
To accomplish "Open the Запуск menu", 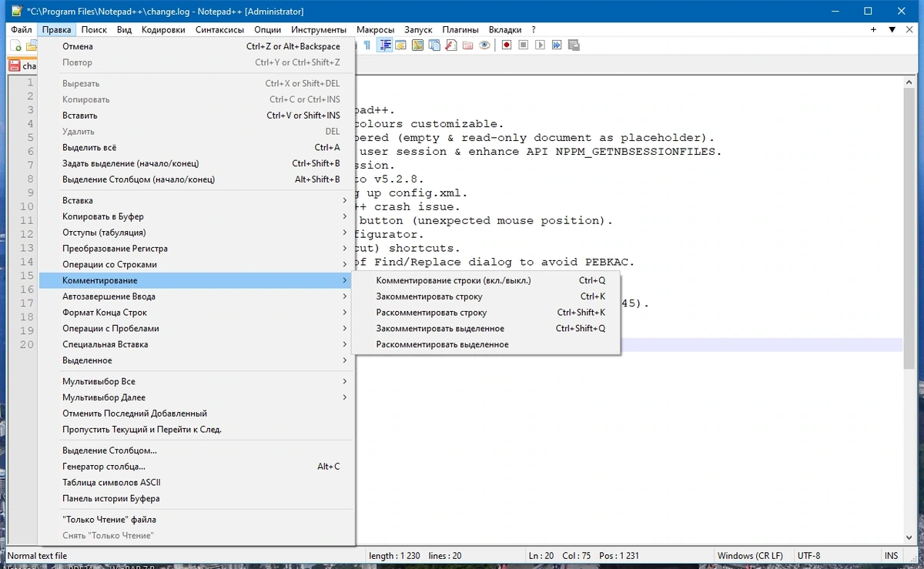I will 418,30.
